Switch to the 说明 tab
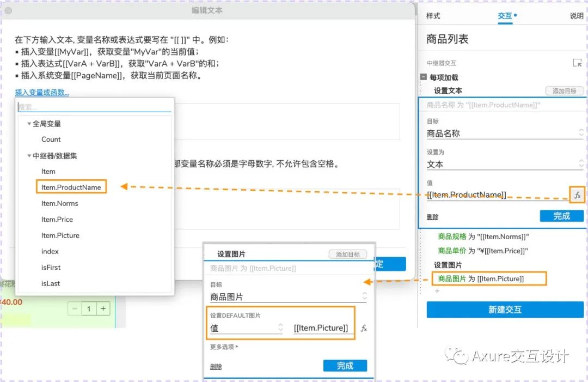Viewport: 588px width, 382px height. point(577,16)
